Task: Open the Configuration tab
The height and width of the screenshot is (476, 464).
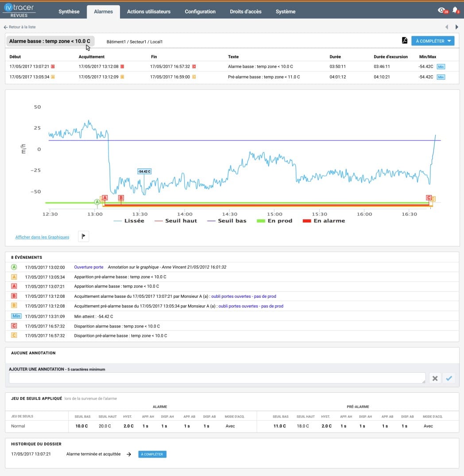Action: pos(200,12)
